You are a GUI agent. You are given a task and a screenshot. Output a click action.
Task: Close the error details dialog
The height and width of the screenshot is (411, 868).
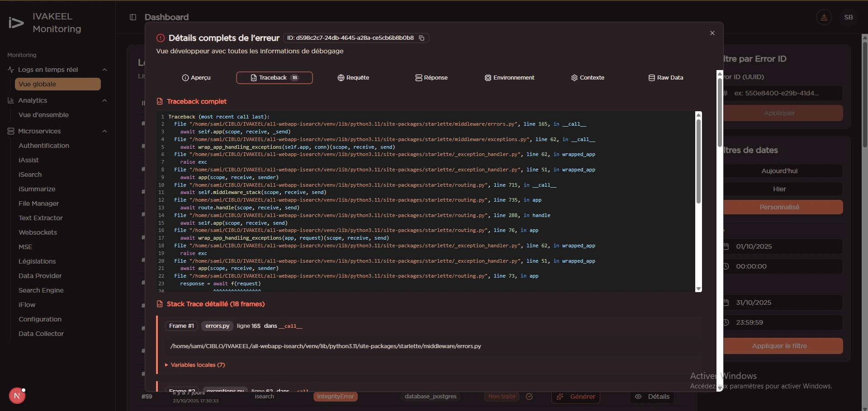[x=712, y=33]
